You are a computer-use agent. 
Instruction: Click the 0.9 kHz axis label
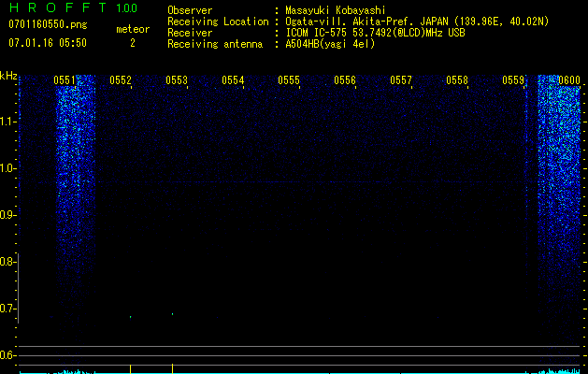[x=7, y=215]
